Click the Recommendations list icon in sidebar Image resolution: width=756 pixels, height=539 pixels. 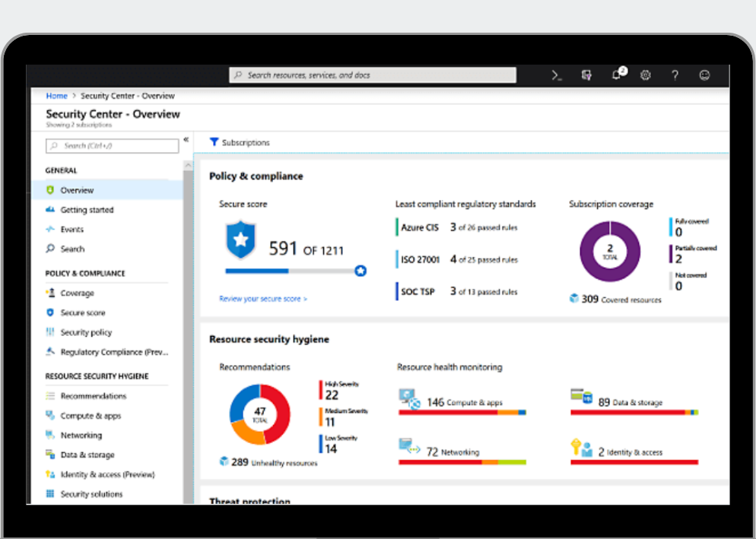pos(50,396)
